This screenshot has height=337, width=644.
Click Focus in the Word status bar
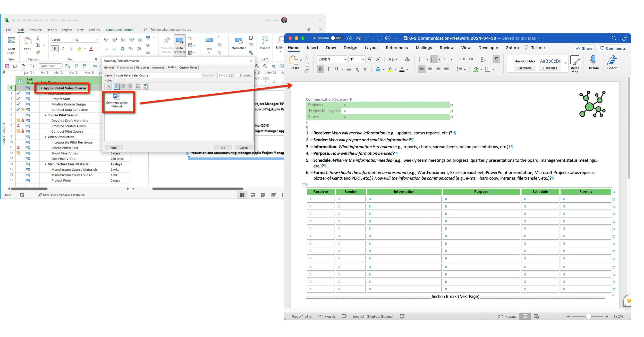tap(507, 316)
